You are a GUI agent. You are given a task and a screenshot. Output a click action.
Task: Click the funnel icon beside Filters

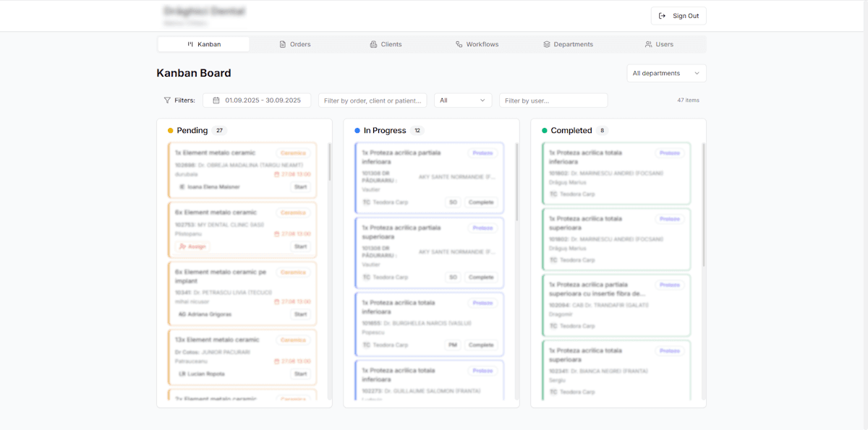[x=167, y=100]
